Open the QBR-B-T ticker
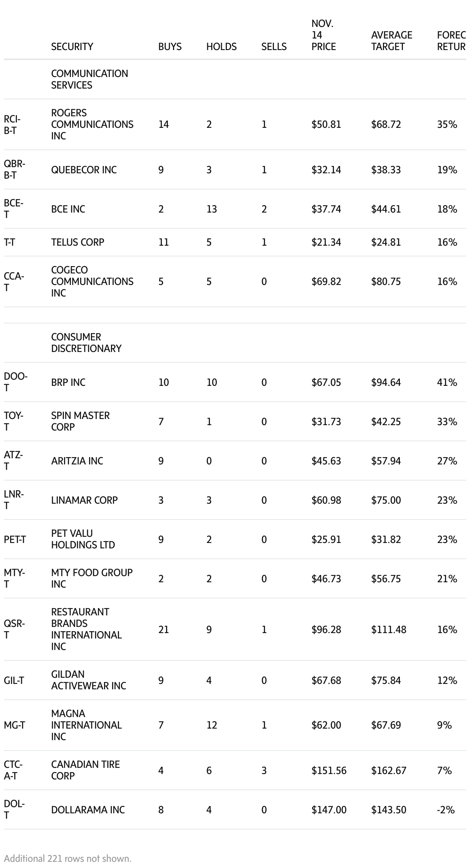This screenshot has height=868, width=470. (14, 170)
